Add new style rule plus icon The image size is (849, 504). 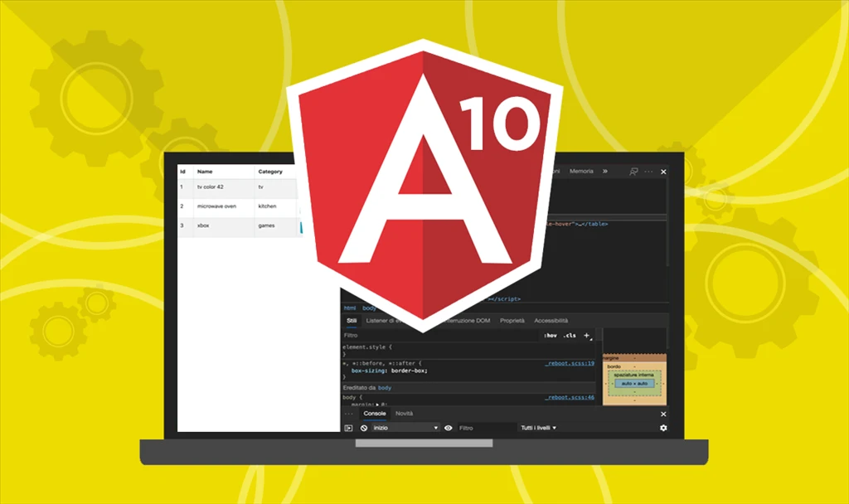point(586,336)
